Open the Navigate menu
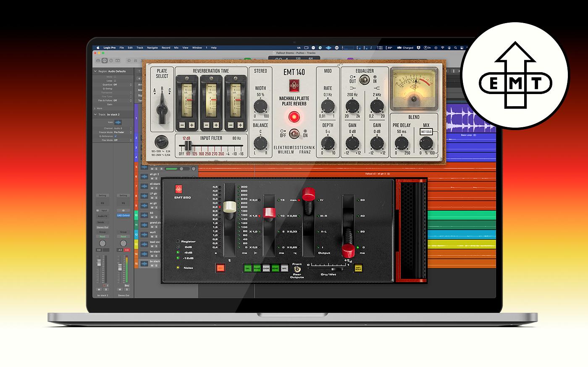 point(152,48)
